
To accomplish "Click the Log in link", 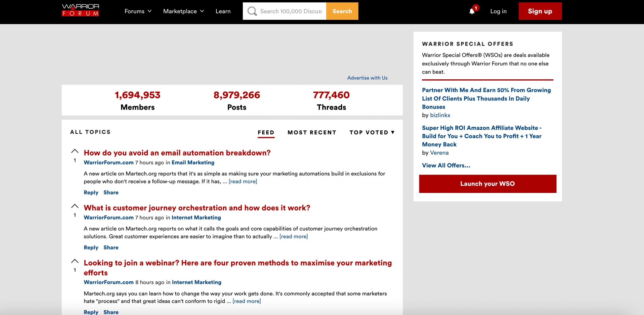I will click(x=498, y=11).
